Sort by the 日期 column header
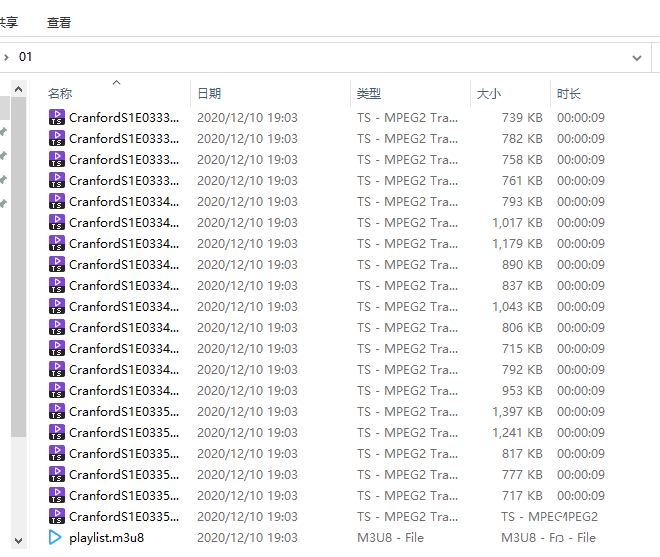This screenshot has height=557, width=660. [209, 93]
